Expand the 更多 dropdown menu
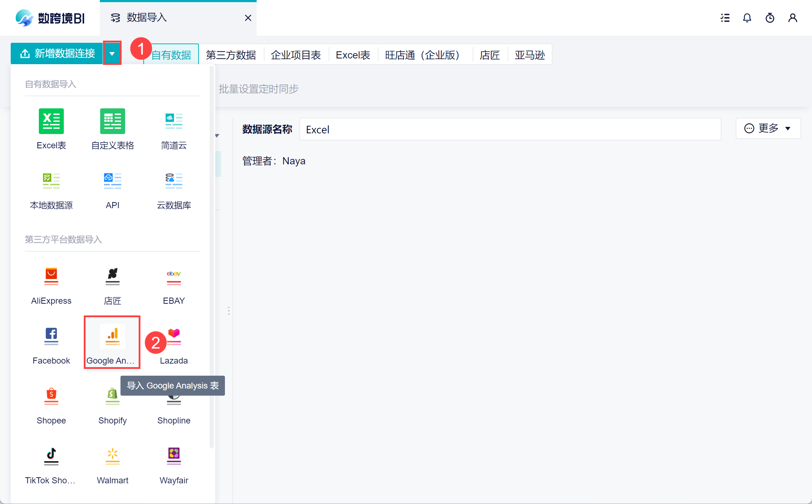The width and height of the screenshot is (812, 504). tap(768, 128)
